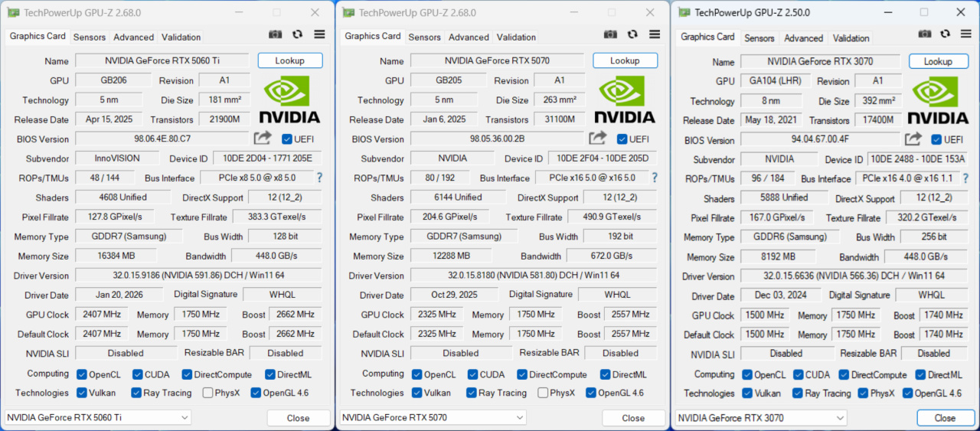BIOS export share icon in RTX 3070 window
Viewport: 980px width, 431px height.
[x=913, y=139]
